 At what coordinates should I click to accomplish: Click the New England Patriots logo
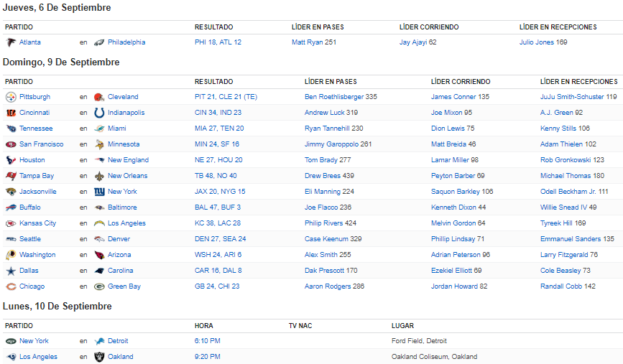click(x=99, y=160)
